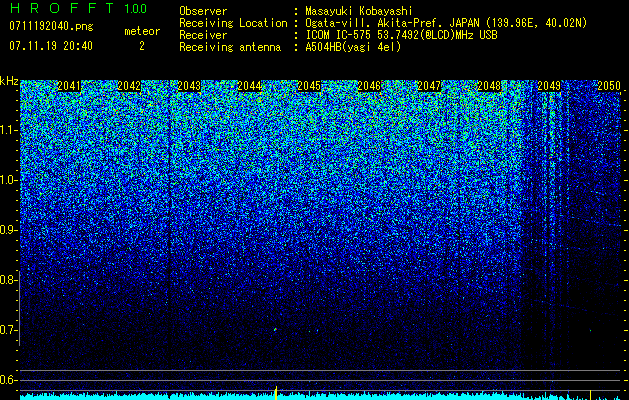Click the 2043 time marker

pyautogui.click(x=189, y=86)
